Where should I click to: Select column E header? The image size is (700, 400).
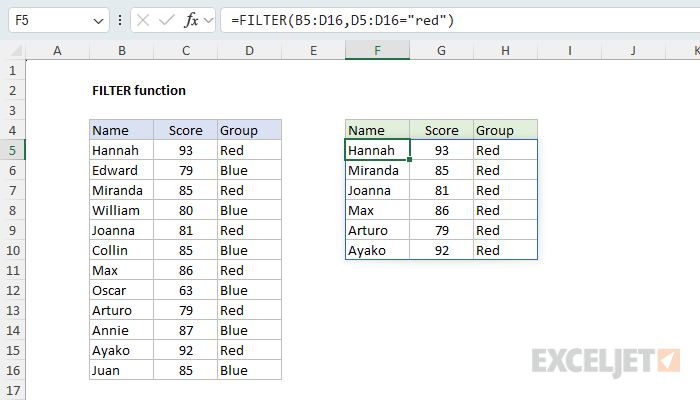(x=313, y=50)
